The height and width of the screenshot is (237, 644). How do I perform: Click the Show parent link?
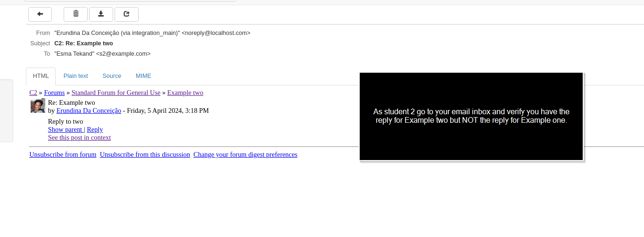(x=65, y=129)
